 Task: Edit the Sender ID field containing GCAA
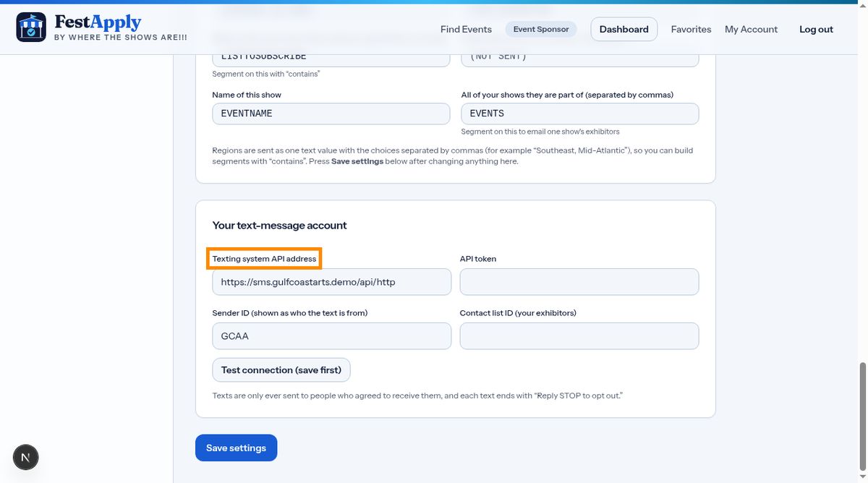331,336
